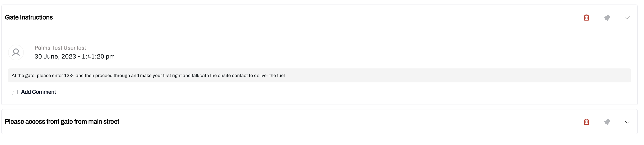Pin the front gate main street note
The width and height of the screenshot is (644, 145).
click(607, 122)
